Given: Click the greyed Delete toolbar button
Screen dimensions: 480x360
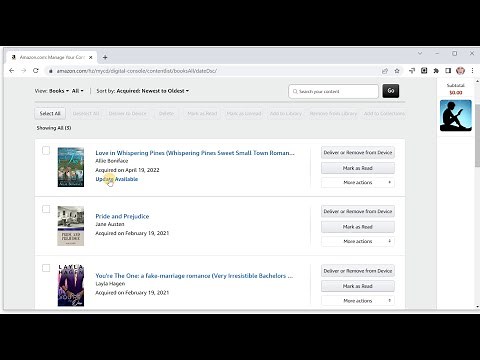Looking at the screenshot, I should [166, 113].
